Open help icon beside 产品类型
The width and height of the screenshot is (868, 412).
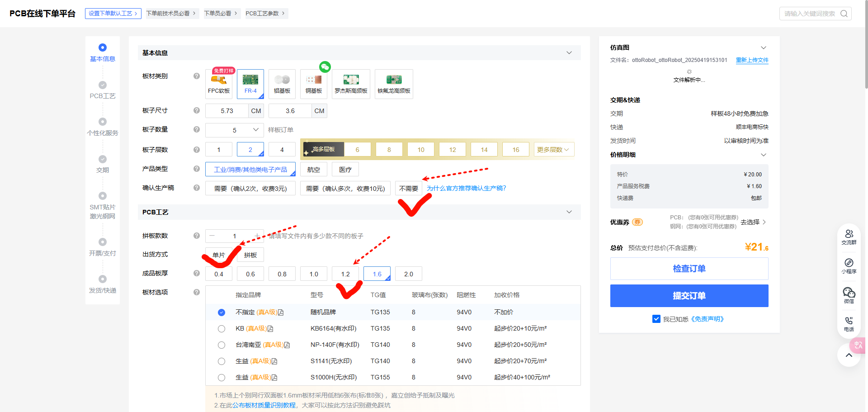pos(197,169)
